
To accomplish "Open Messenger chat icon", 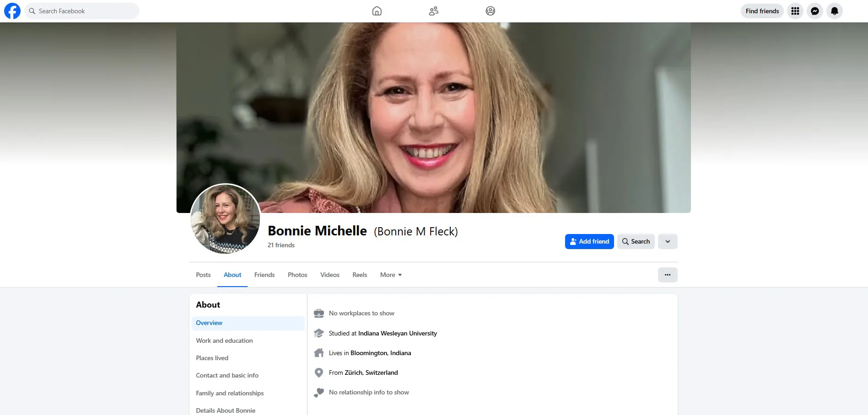I will (x=815, y=11).
